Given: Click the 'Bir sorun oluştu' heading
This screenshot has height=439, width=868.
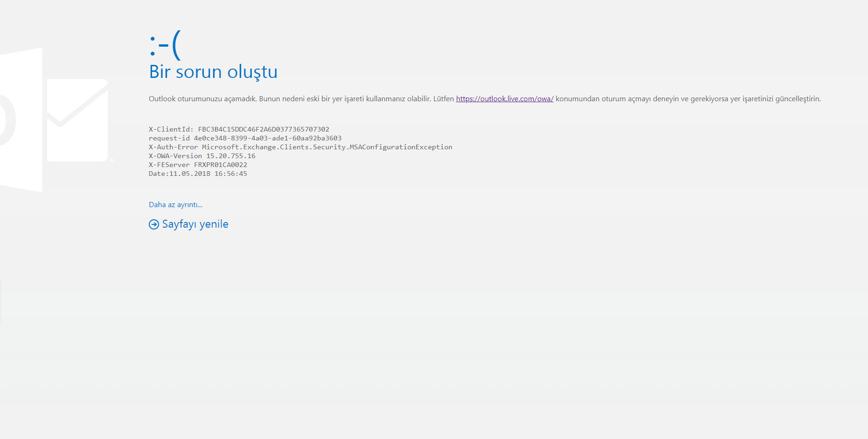Looking at the screenshot, I should coord(213,72).
